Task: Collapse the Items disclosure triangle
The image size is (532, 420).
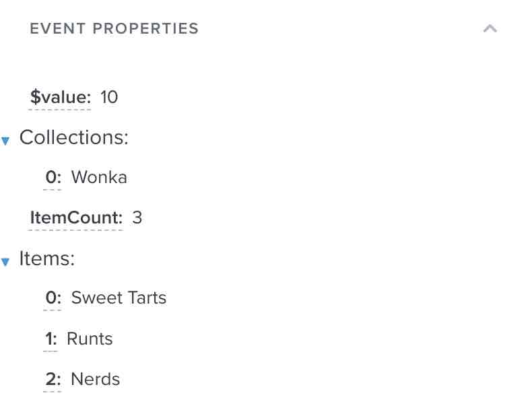Action: [5, 262]
